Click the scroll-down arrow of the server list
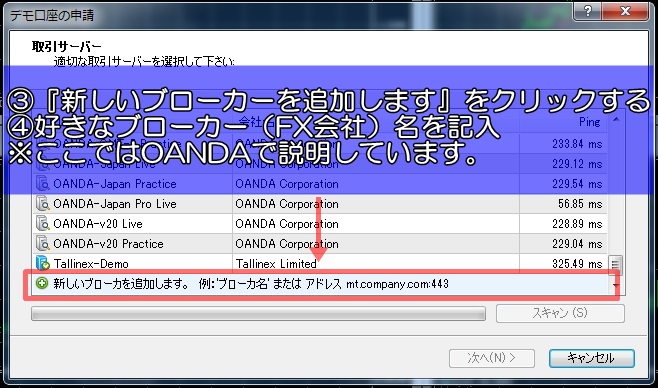Viewport: 658px width, 388px height. 616,285
